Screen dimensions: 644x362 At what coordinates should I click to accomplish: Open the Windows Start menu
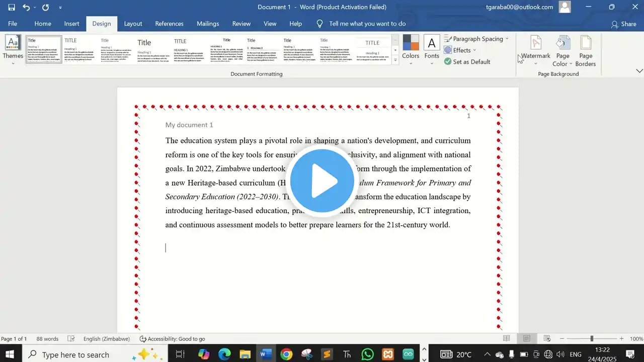(x=10, y=354)
